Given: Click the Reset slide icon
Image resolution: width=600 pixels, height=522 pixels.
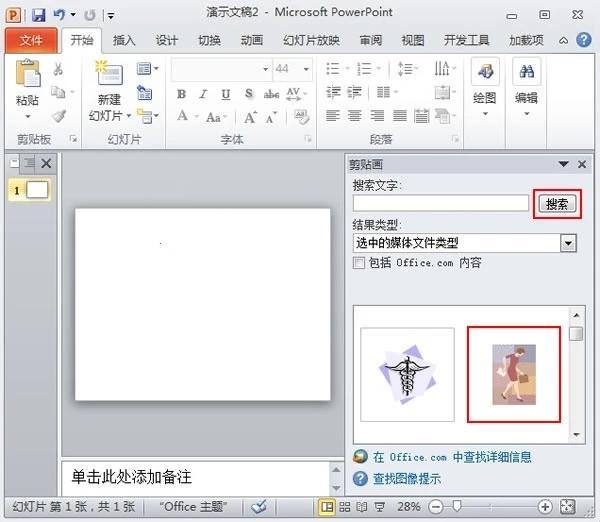Looking at the screenshot, I should (145, 93).
